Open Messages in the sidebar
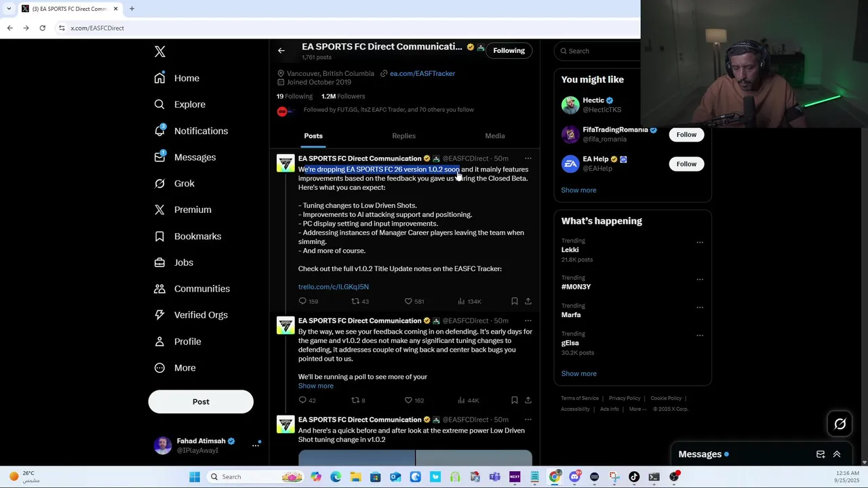 point(184,157)
